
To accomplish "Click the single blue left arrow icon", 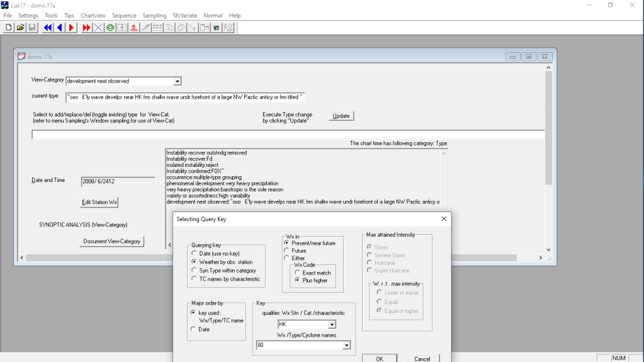I will [x=60, y=28].
